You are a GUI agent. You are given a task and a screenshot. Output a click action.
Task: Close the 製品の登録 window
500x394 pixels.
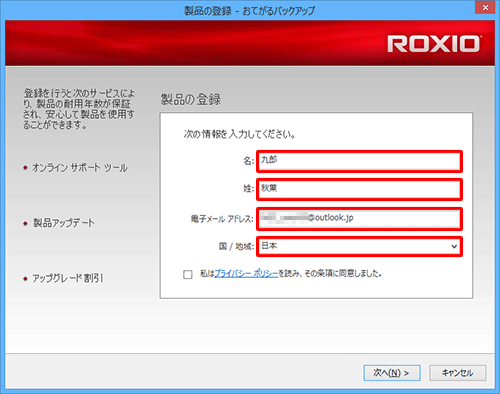tap(485, 7)
